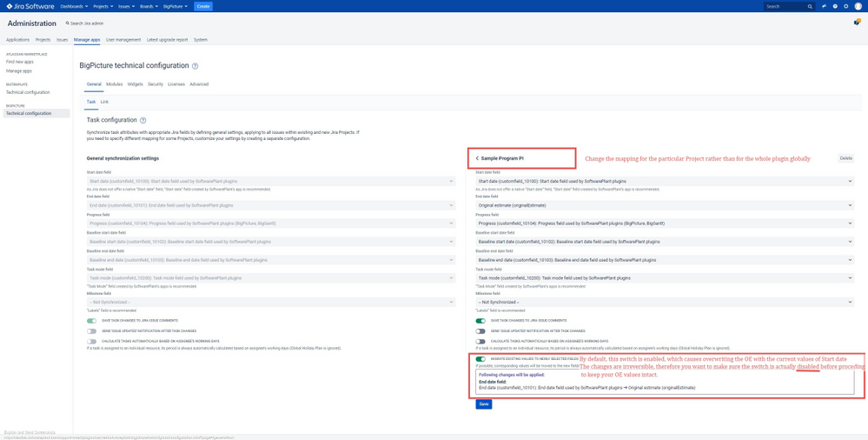The image size is (868, 440).
Task: Select the Link sub-tab
Action: [104, 102]
